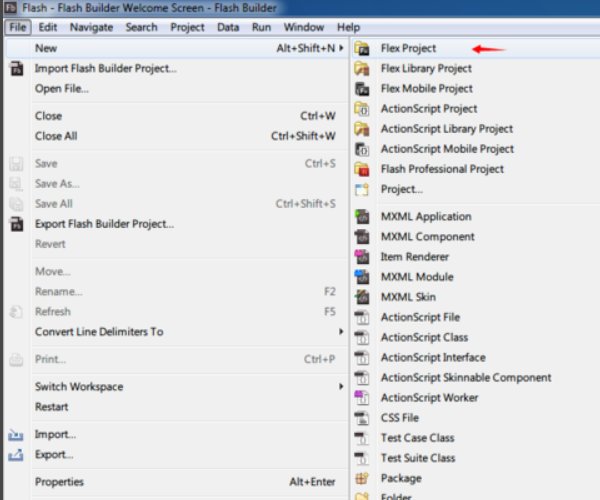The width and height of the screenshot is (600, 500).
Task: Click the Flex Project icon
Action: coord(362,48)
